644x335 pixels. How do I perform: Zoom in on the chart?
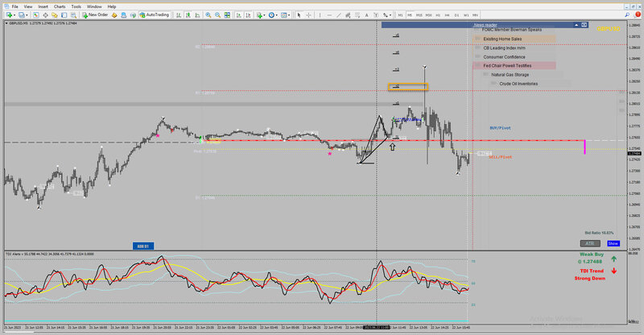coord(208,14)
